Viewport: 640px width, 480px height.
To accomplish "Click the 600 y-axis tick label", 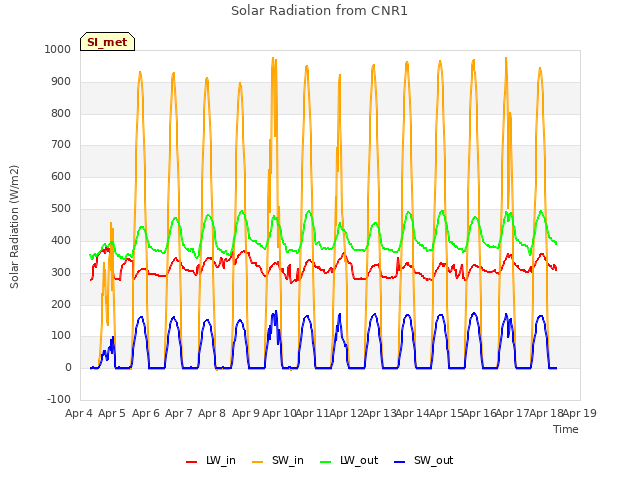I will point(61,176).
